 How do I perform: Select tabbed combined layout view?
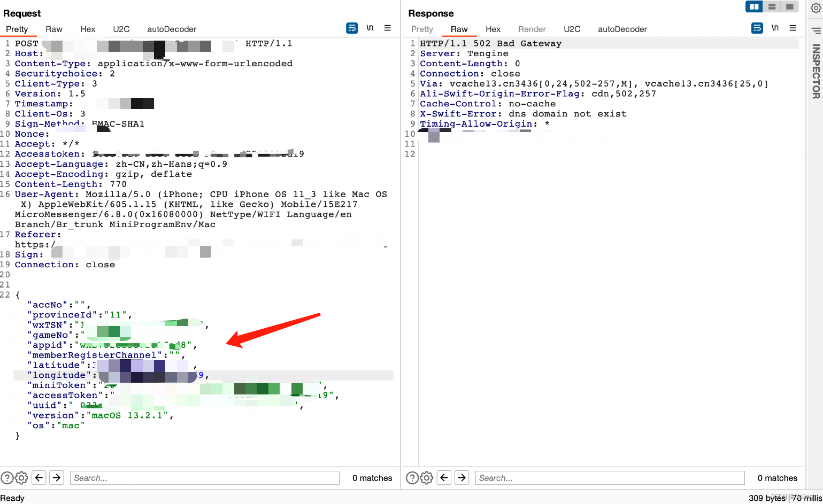click(789, 6)
